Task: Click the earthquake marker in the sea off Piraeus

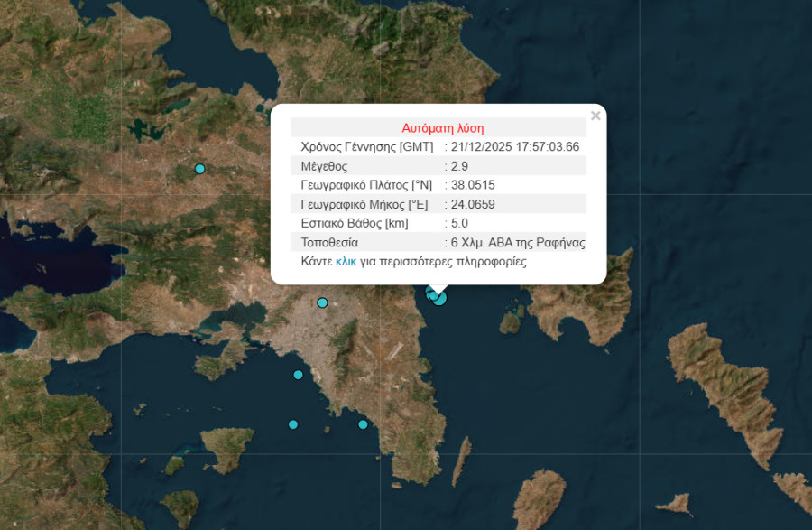Action: [298, 375]
